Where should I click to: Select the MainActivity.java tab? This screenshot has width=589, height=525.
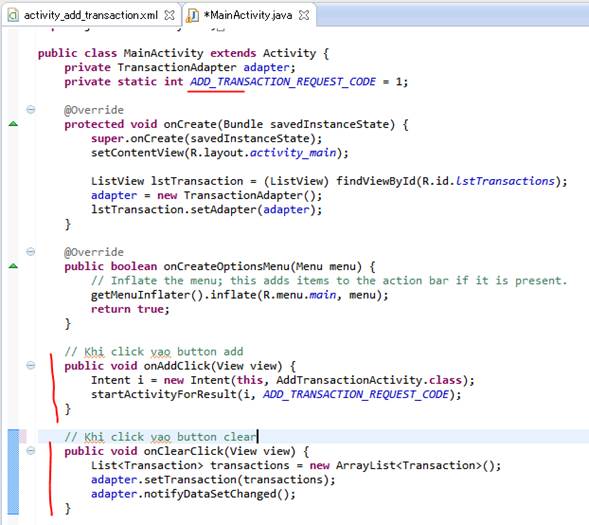pyautogui.click(x=248, y=15)
